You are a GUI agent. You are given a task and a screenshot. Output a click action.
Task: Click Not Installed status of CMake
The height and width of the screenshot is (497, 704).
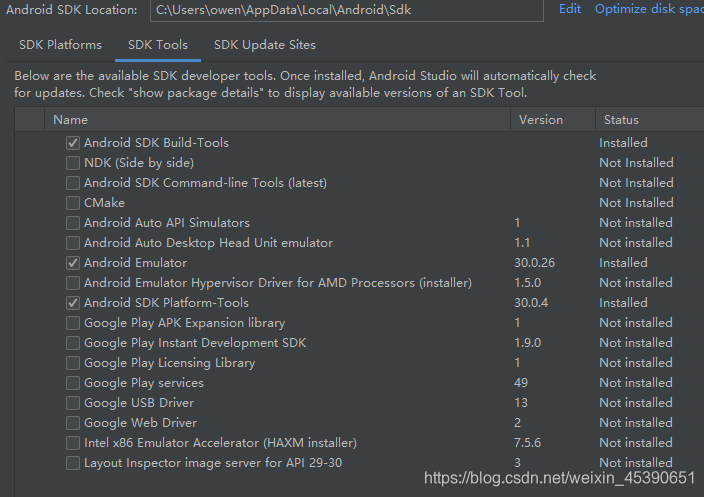click(636, 203)
